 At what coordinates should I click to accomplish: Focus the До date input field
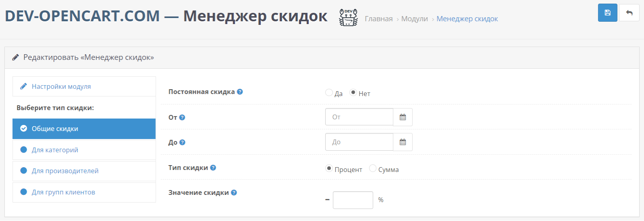point(359,142)
